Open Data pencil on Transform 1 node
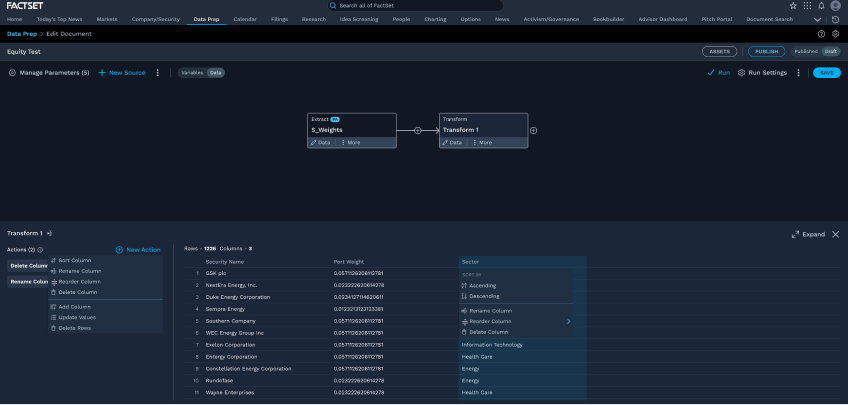Viewport: 848px width, 405px height. pos(452,143)
